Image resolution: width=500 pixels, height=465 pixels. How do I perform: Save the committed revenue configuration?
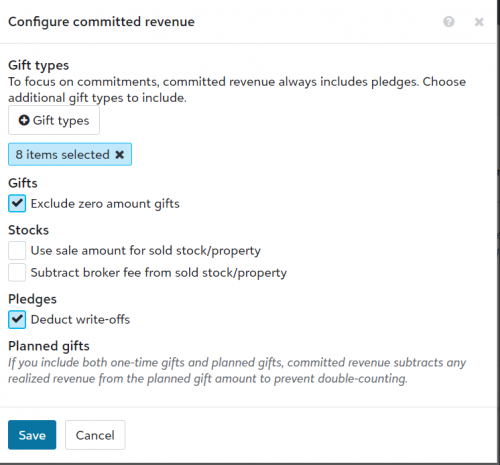(x=32, y=435)
